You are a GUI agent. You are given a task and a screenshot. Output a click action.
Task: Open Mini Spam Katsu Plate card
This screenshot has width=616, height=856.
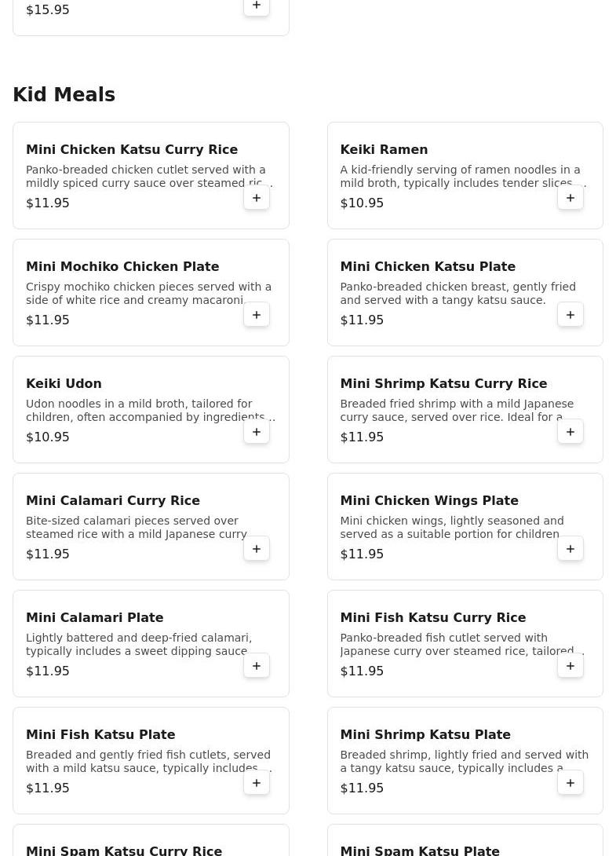coord(465,840)
